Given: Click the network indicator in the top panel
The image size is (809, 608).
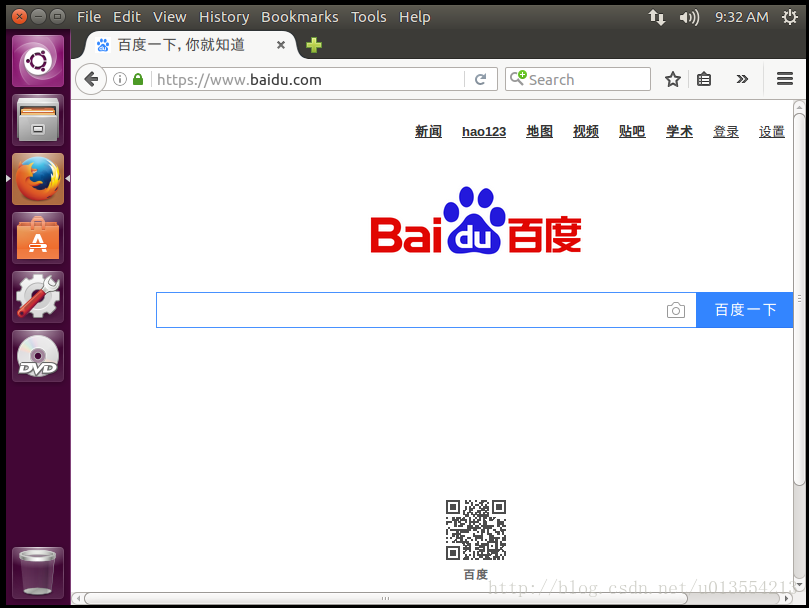Looking at the screenshot, I should [x=656, y=17].
